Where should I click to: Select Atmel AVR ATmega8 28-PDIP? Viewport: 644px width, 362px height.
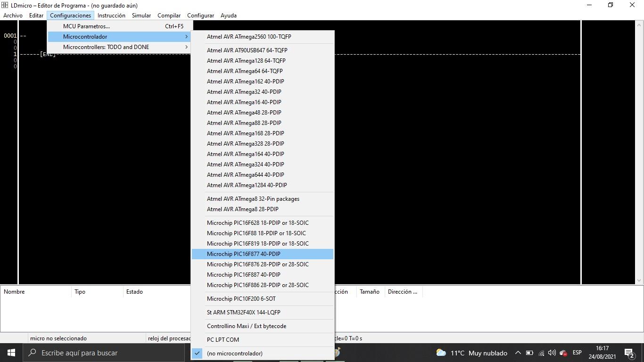263,209
